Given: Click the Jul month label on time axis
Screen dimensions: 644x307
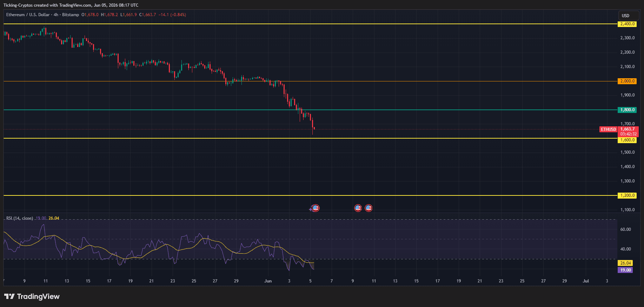Looking at the screenshot, I should 586,281.
